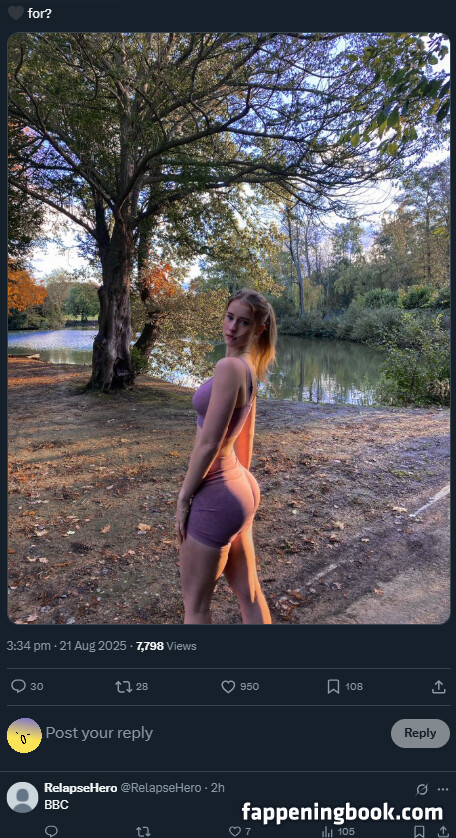Reply to RelapseHero's comment via comment icon
Image resolution: width=456 pixels, height=838 pixels.
51,831
